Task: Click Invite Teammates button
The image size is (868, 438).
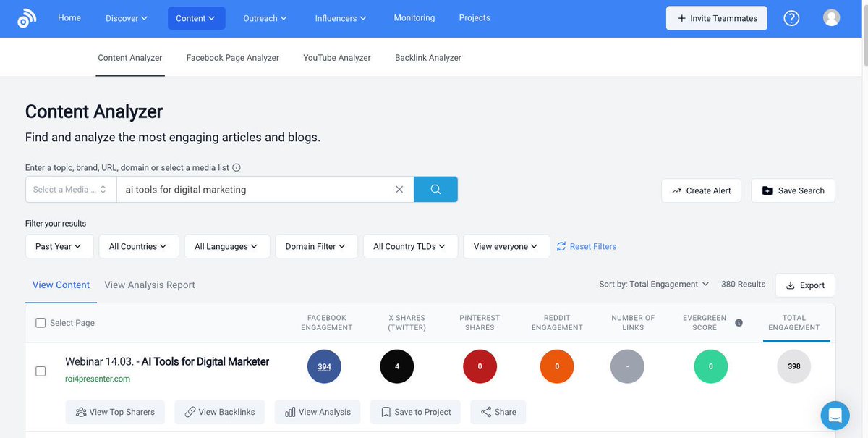Action: (718, 18)
